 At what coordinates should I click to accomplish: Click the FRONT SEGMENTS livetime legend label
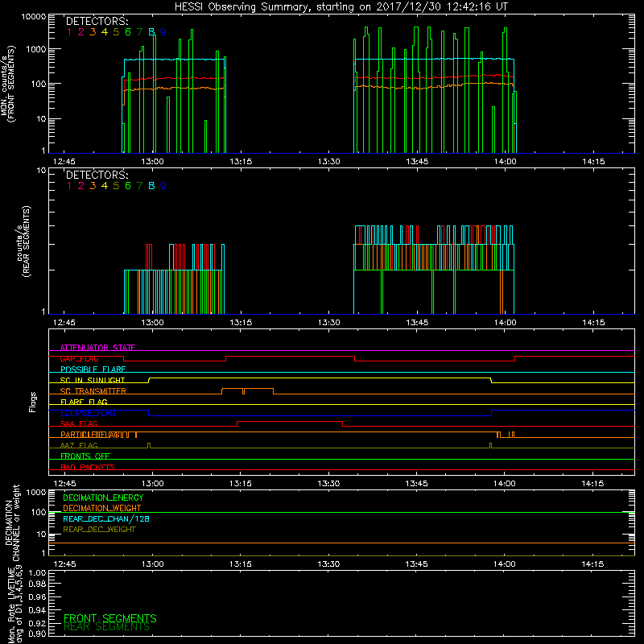point(110,618)
